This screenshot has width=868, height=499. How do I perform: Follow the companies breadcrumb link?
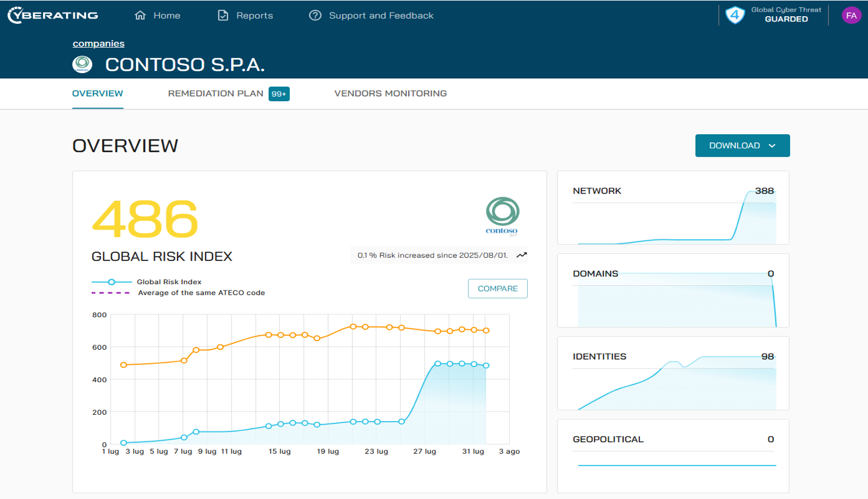point(99,44)
